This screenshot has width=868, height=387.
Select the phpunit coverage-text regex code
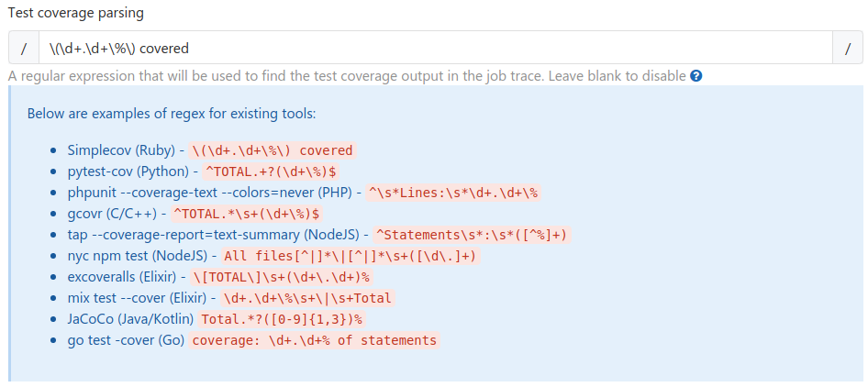coord(453,193)
